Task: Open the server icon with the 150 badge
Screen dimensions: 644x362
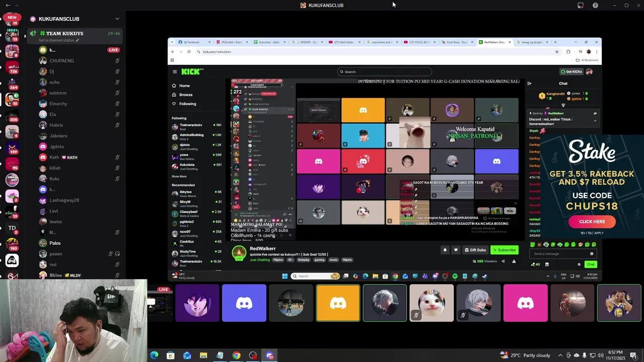Action: point(12,244)
